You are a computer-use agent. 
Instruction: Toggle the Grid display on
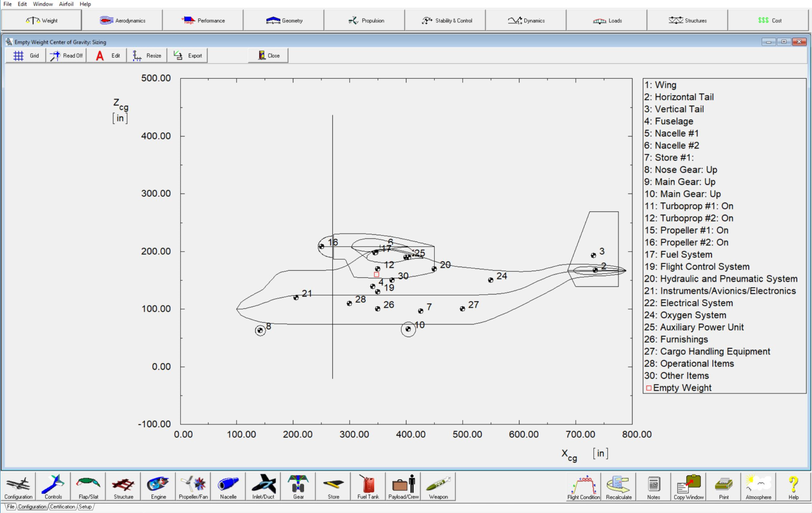click(27, 55)
